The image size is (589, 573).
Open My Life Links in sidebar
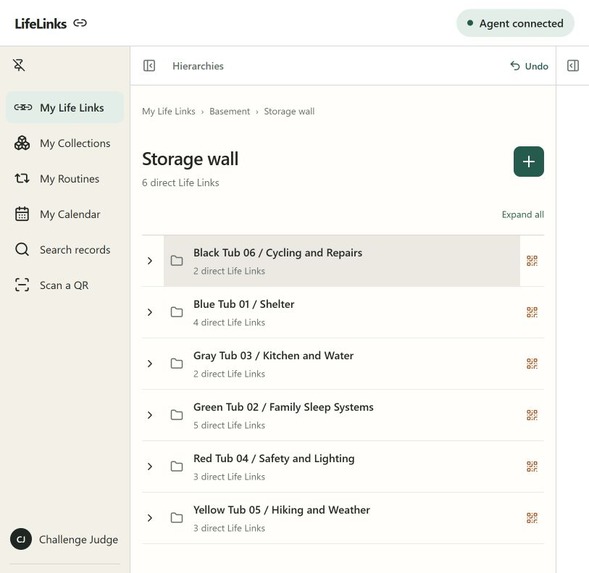(x=65, y=107)
